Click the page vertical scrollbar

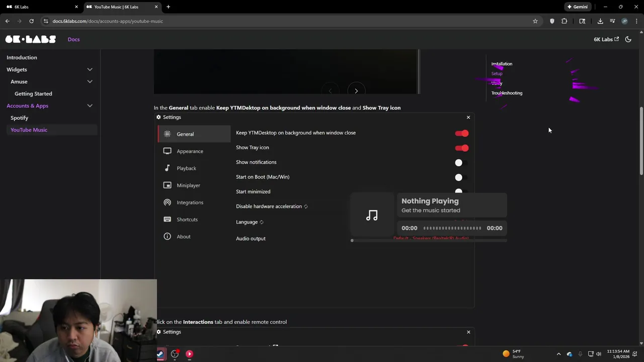(641, 141)
